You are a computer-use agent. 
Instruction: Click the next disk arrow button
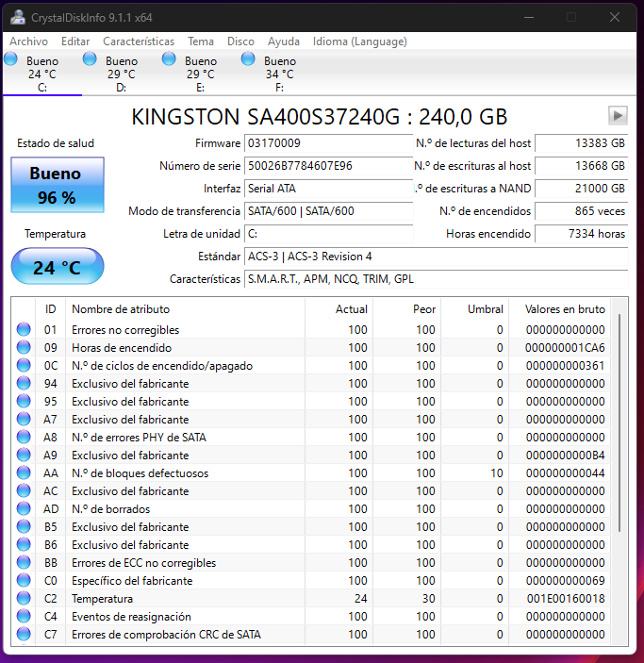(x=618, y=115)
